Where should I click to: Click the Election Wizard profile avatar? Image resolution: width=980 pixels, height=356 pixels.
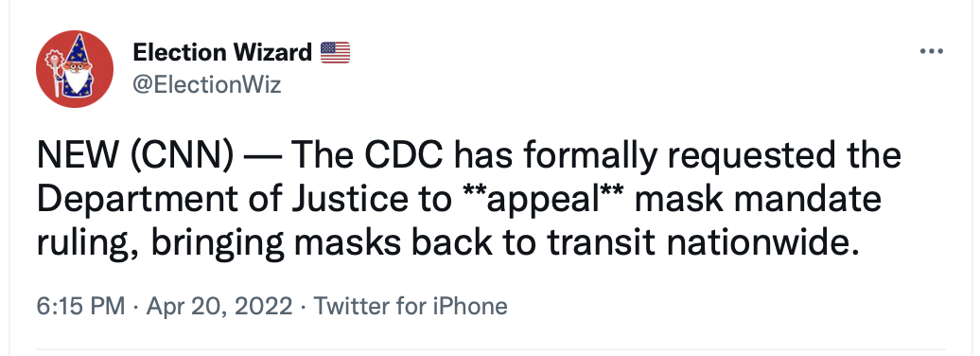(75, 69)
